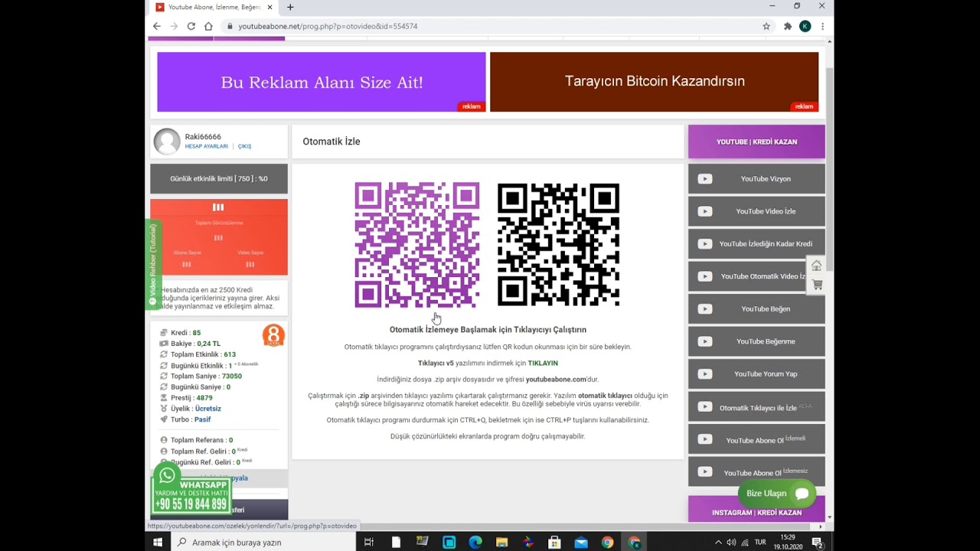Click the volume icon in the system tray
This screenshot has height=551, width=980.
[x=731, y=542]
